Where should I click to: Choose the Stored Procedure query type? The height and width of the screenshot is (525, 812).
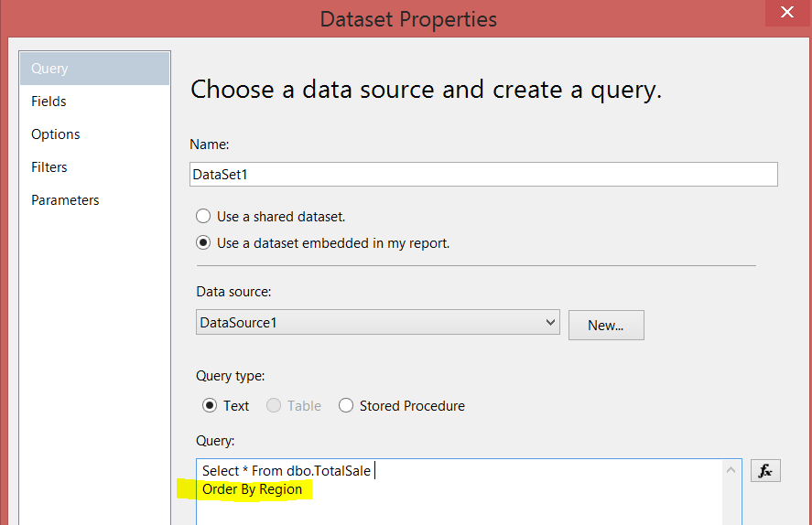point(346,405)
